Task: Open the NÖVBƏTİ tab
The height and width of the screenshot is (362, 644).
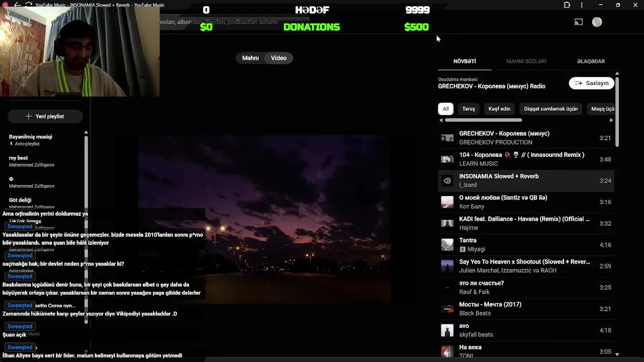Action: [x=464, y=61]
